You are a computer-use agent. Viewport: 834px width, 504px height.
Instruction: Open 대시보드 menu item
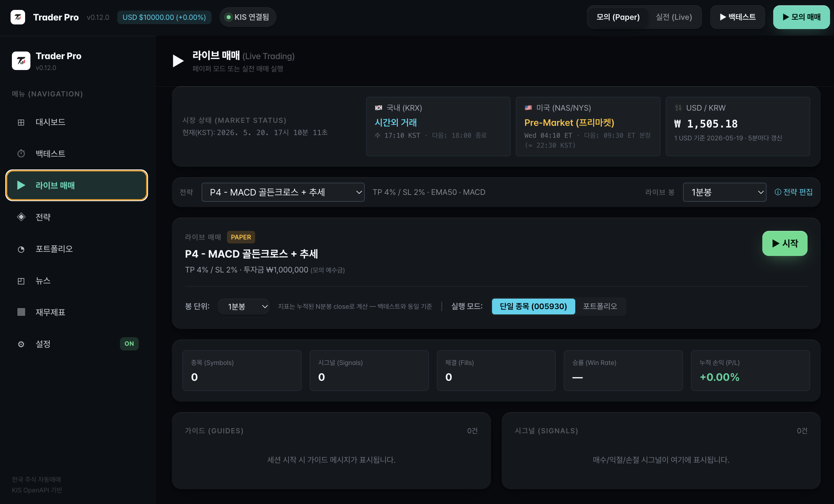[77, 122]
